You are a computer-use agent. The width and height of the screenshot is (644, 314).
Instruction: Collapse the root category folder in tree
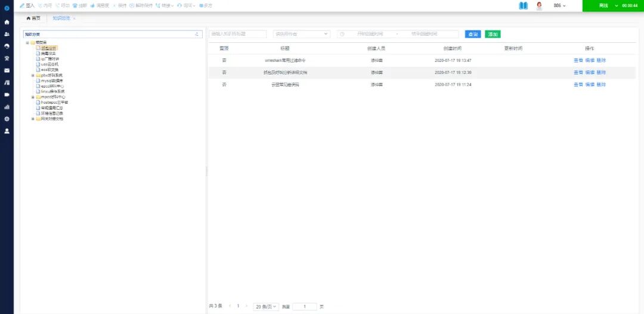27,43
